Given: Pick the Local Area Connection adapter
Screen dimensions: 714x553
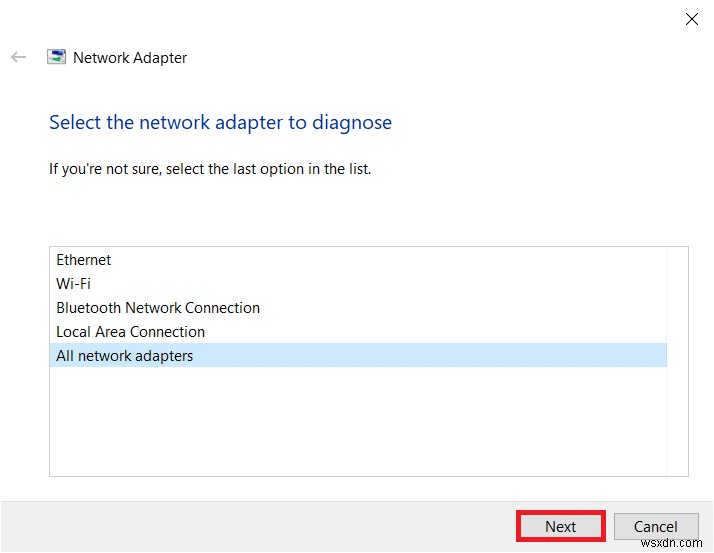Looking at the screenshot, I should pos(130,332).
